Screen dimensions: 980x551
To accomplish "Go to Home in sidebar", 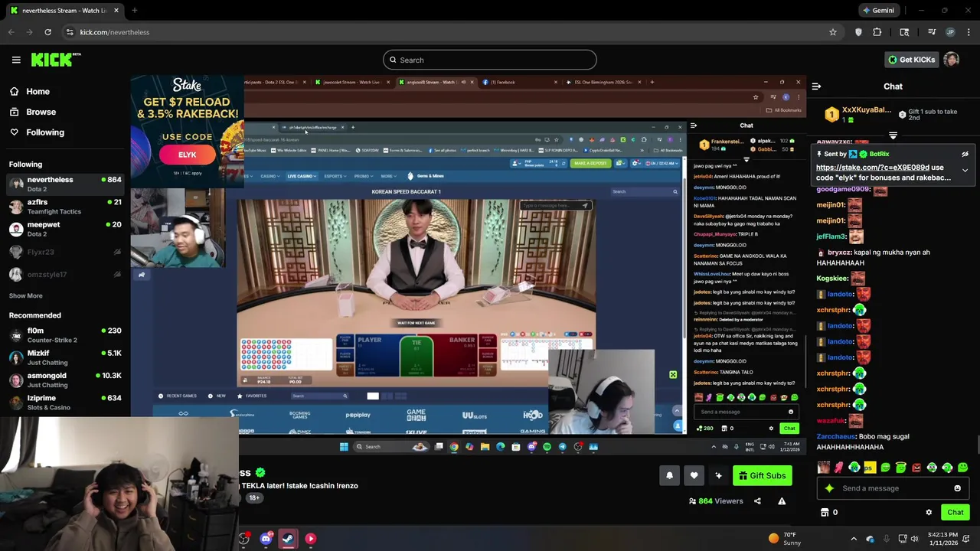I will pos(31,92).
